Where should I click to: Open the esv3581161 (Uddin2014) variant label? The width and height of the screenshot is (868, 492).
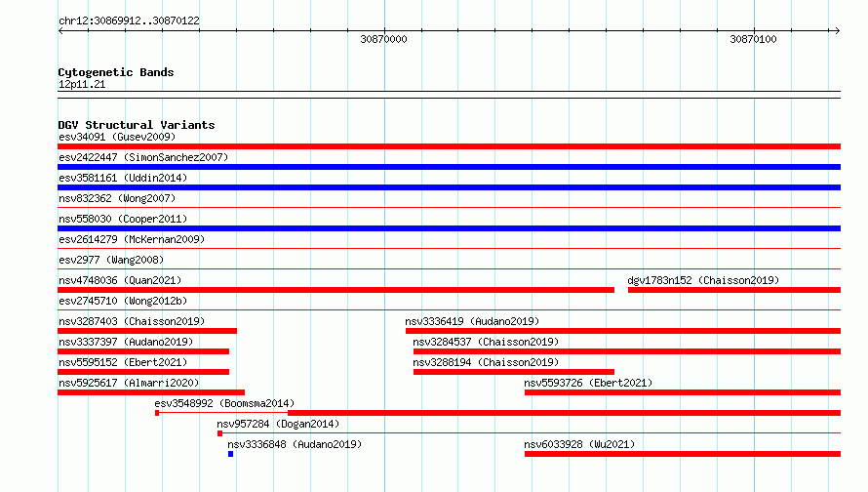123,178
